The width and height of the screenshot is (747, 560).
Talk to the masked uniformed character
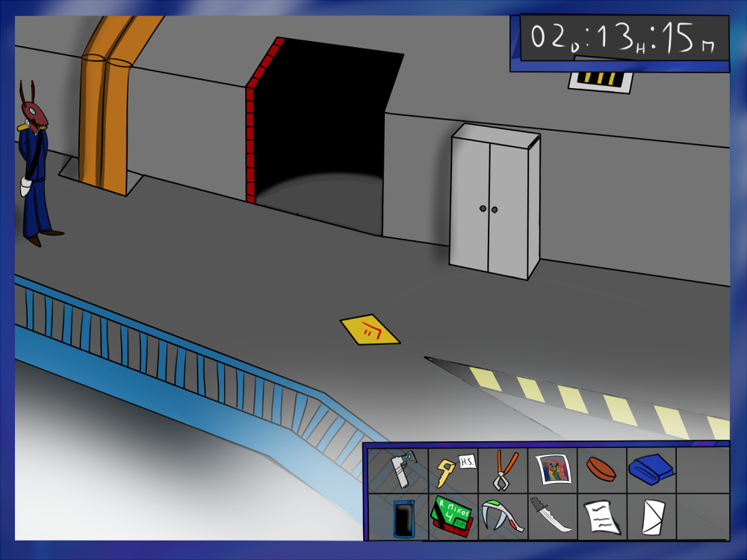[34, 164]
